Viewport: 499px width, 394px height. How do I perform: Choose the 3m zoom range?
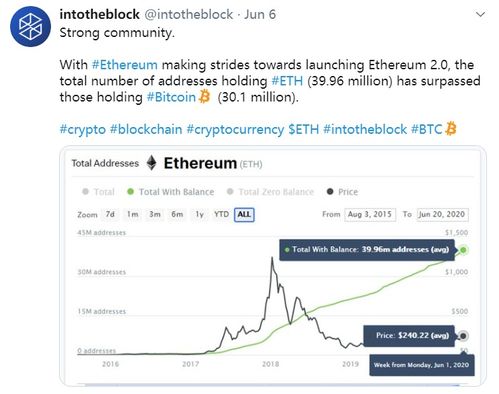[155, 214]
